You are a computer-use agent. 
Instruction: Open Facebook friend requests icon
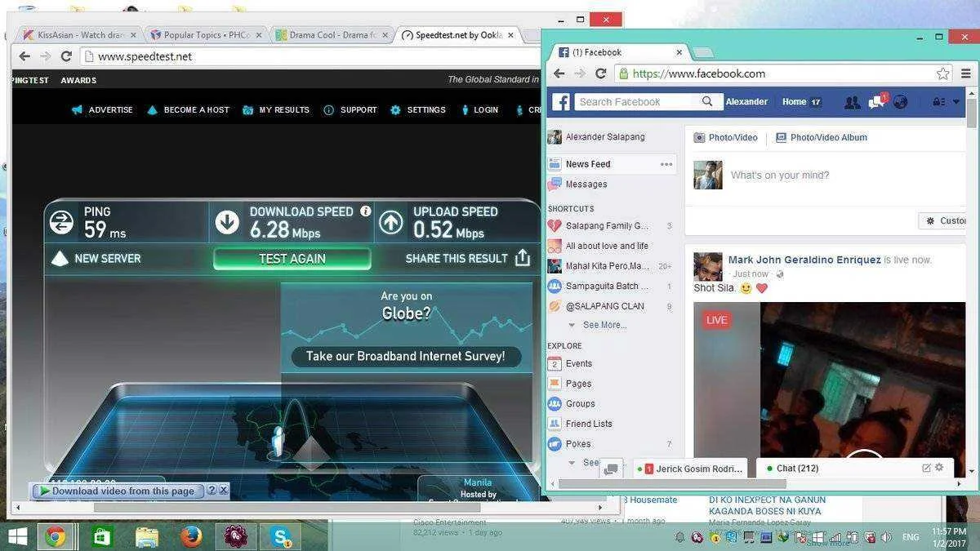[x=852, y=102]
